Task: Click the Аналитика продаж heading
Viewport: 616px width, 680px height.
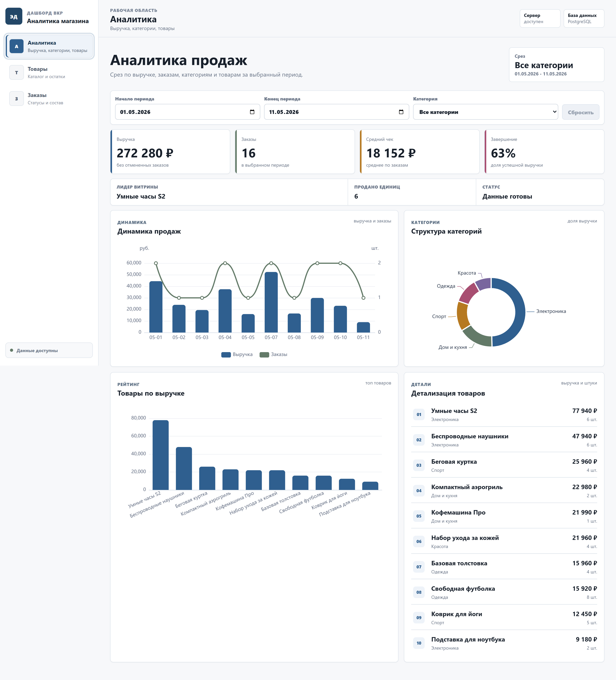Action: [179, 60]
